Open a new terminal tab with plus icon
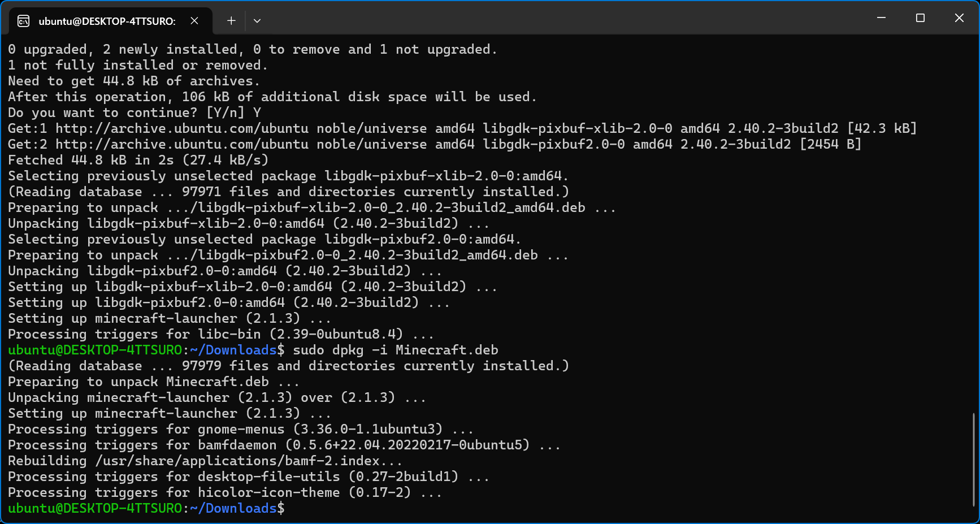Image resolution: width=980 pixels, height=524 pixels. pyautogui.click(x=231, y=21)
